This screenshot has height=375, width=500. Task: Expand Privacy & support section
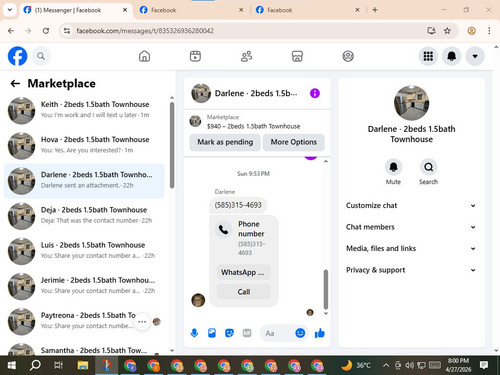pos(411,270)
